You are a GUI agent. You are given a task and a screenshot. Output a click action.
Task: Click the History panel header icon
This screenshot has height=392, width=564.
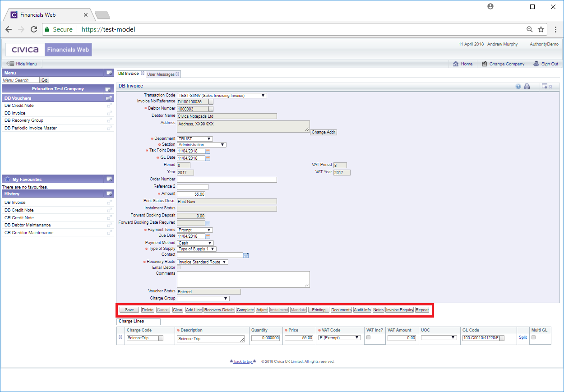point(109,194)
